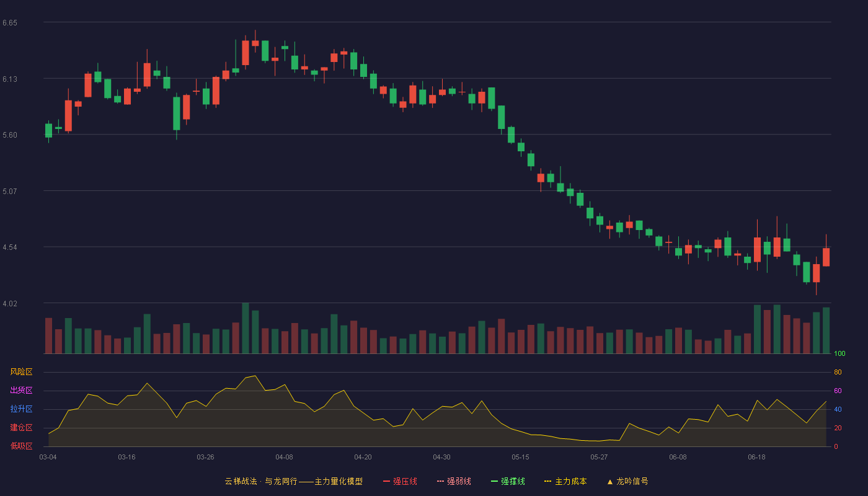Click the 5.07 price axis label
Viewport: 868px width, 496px height.
click(10, 192)
